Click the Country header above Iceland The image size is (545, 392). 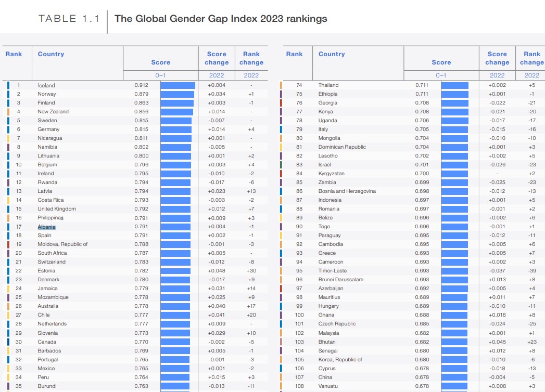tap(51, 54)
